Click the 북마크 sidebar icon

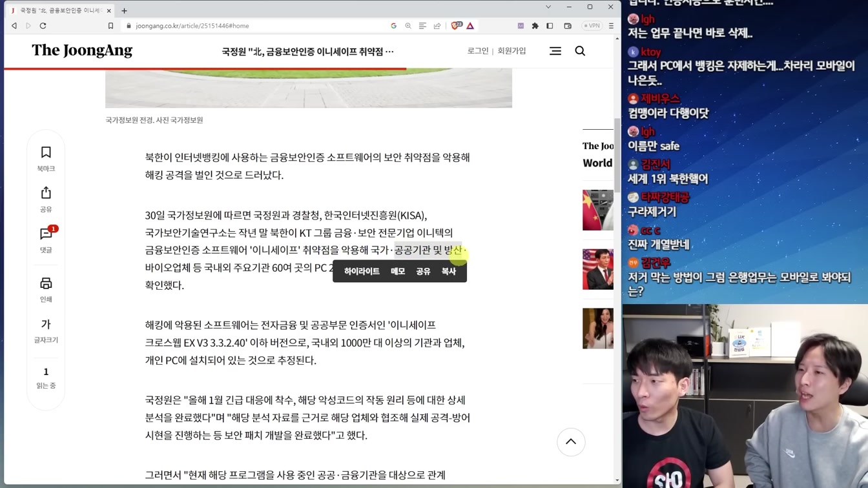click(46, 158)
